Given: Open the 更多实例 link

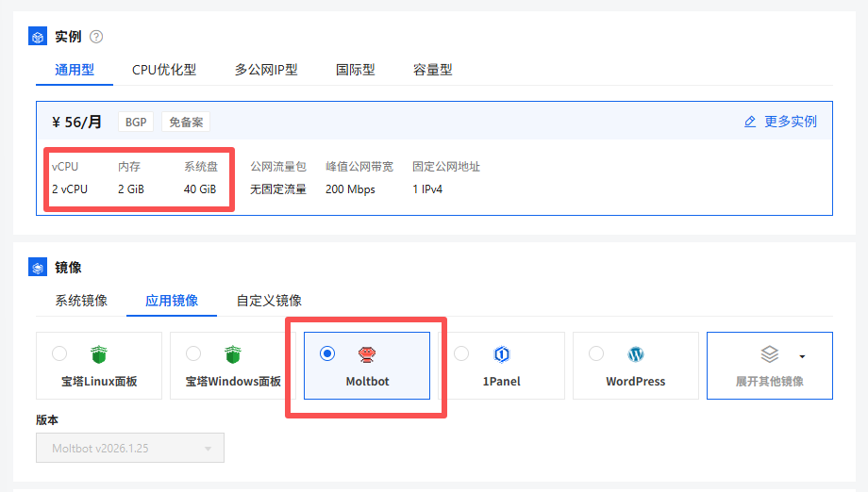Looking at the screenshot, I should [790, 122].
